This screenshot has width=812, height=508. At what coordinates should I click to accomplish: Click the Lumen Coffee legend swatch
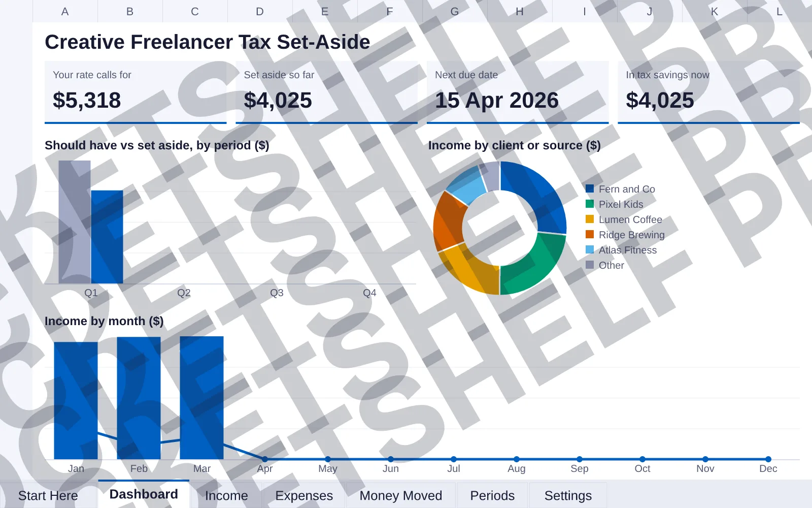(590, 219)
